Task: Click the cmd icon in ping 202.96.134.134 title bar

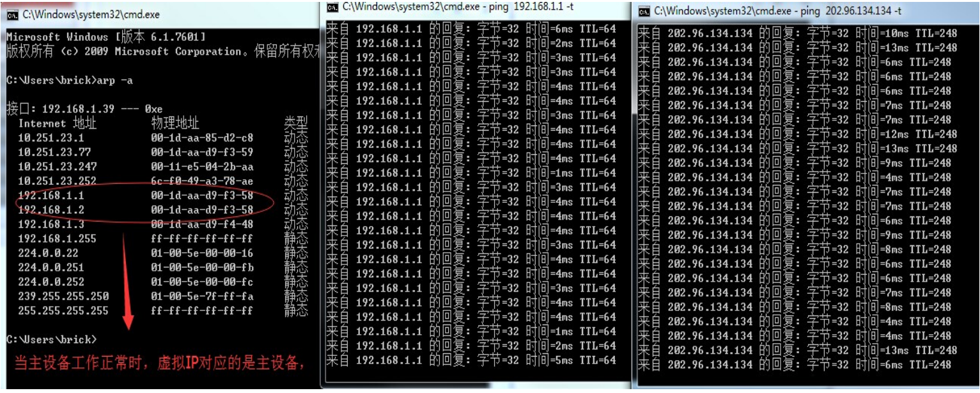Action: (x=644, y=11)
